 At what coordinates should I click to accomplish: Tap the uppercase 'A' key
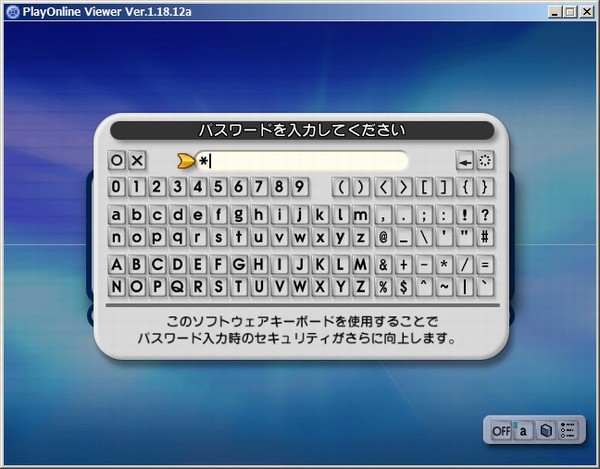point(116,265)
